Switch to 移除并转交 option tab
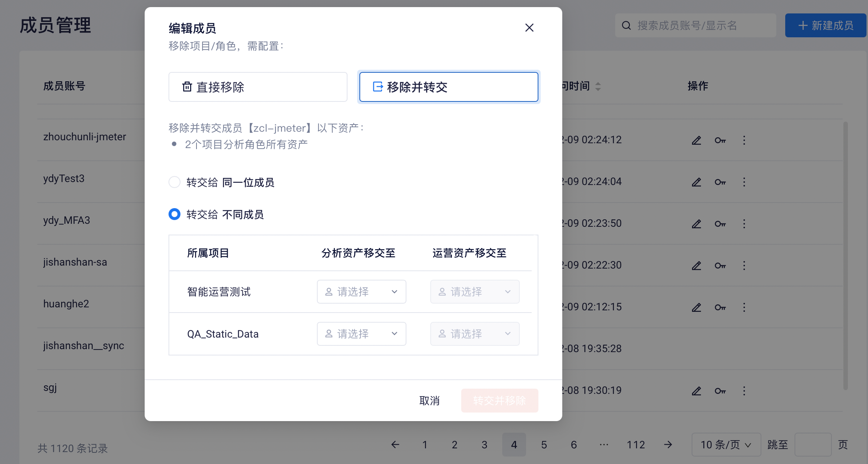The height and width of the screenshot is (464, 868). point(449,87)
